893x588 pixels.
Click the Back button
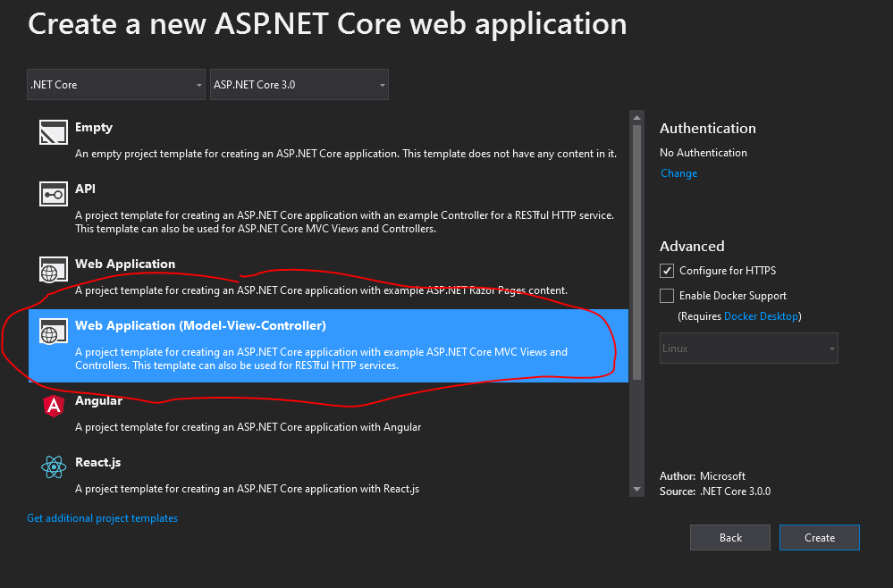click(729, 537)
